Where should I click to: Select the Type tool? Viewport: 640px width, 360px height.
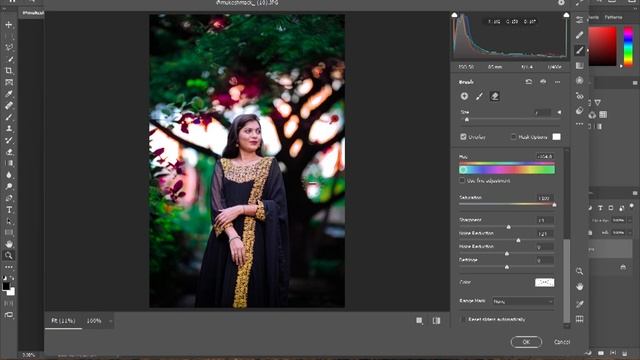(9, 210)
